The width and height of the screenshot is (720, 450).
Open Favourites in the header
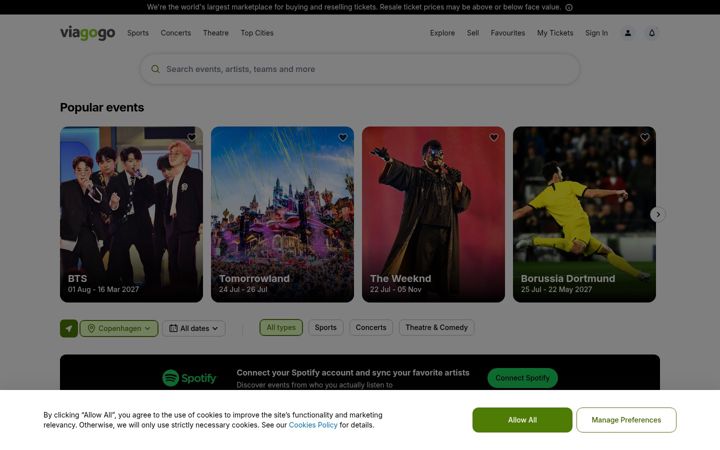508,33
